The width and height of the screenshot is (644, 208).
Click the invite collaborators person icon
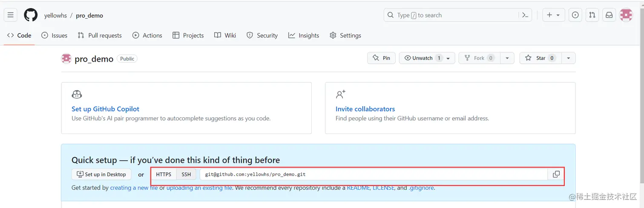(x=340, y=94)
